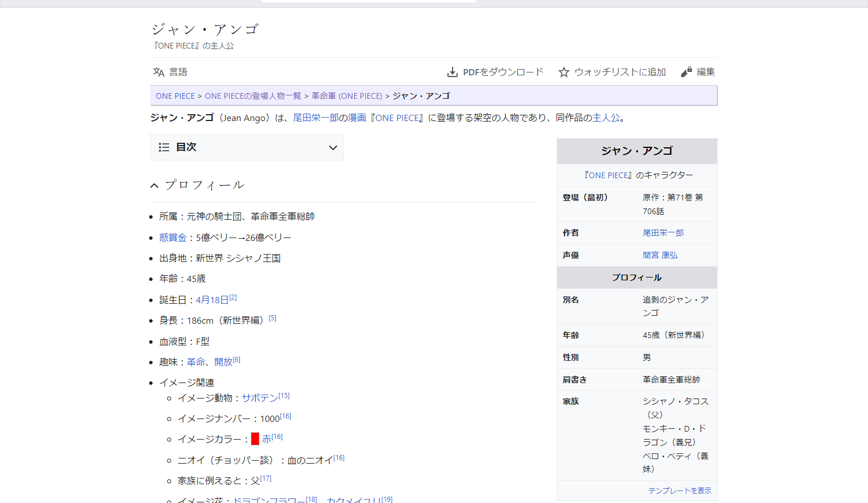Click テンプレートを表示 link

click(679, 490)
